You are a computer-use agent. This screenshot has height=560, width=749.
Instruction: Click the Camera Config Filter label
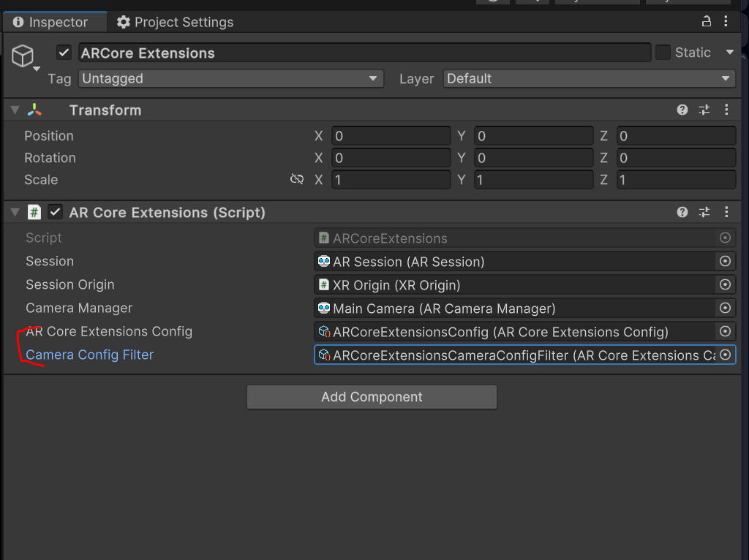click(89, 355)
